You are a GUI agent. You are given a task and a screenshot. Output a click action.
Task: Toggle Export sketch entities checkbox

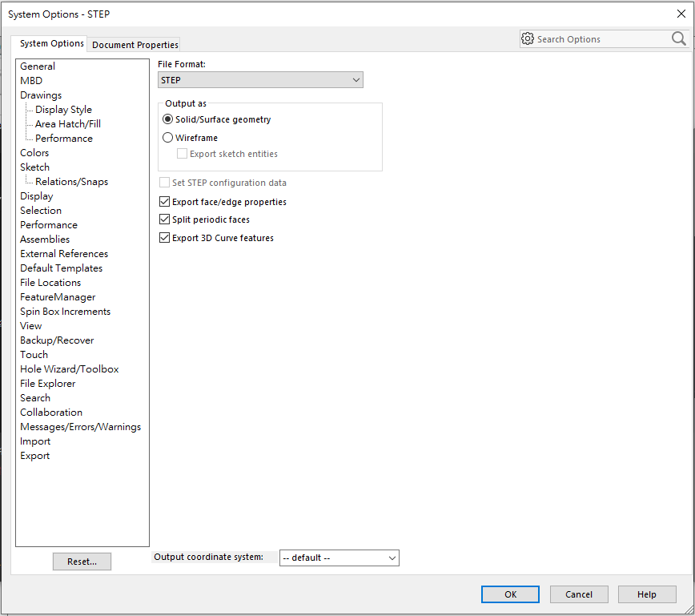(x=182, y=154)
